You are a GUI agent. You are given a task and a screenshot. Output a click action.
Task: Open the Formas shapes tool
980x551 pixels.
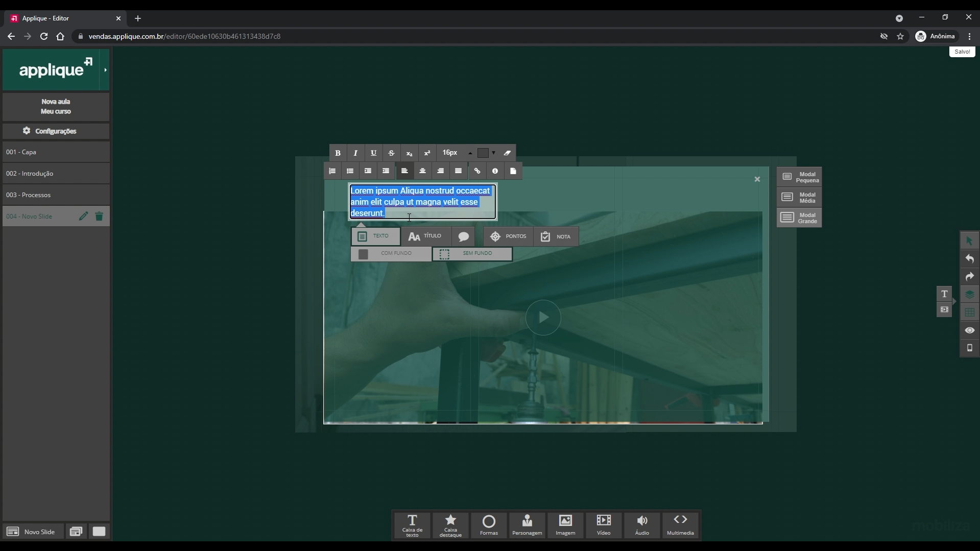[488, 525]
